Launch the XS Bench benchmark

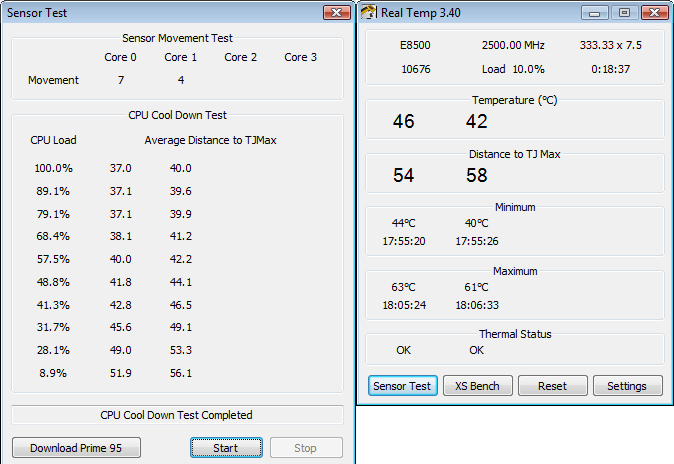478,386
